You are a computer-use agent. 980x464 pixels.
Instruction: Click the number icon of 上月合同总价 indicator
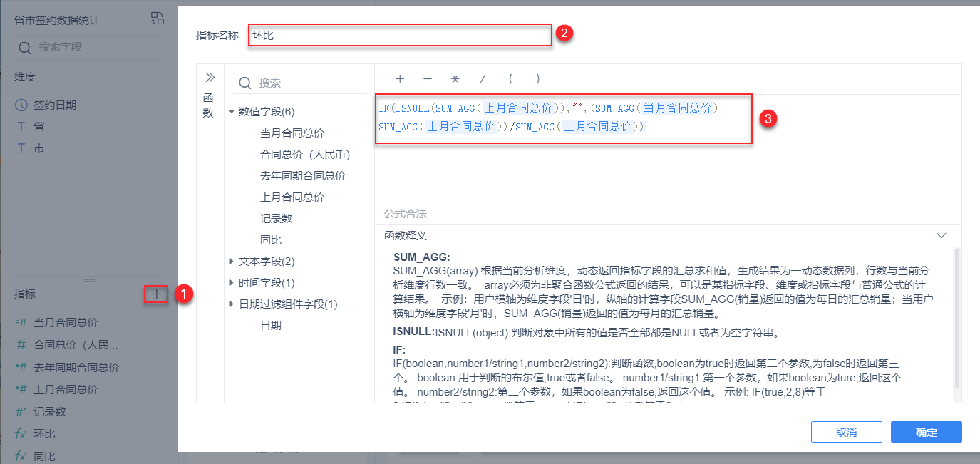point(21,389)
